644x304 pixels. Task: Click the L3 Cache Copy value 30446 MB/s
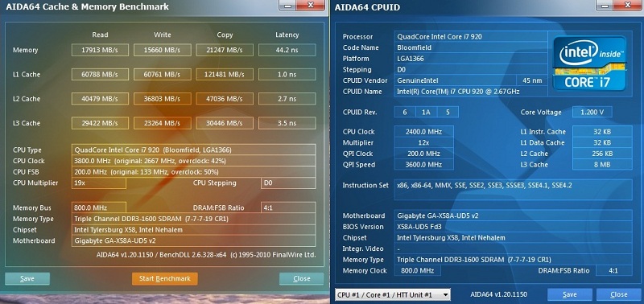(x=225, y=123)
